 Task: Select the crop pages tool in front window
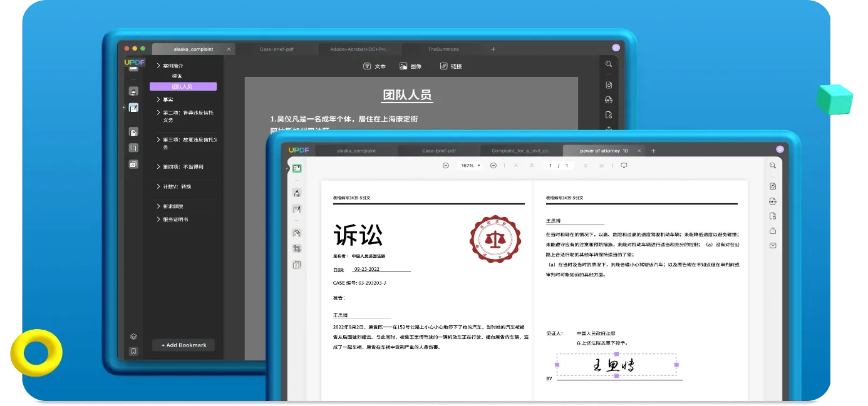[297, 248]
